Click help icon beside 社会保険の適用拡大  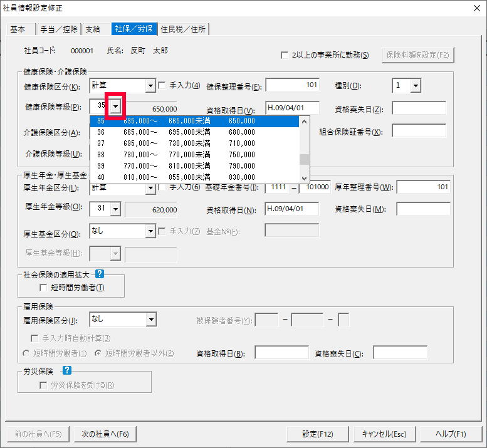click(x=99, y=274)
